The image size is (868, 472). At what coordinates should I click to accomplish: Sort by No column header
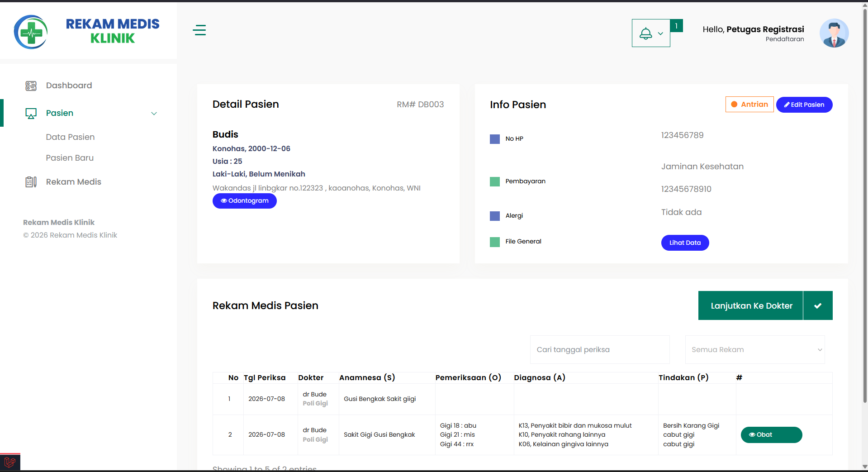(x=233, y=377)
